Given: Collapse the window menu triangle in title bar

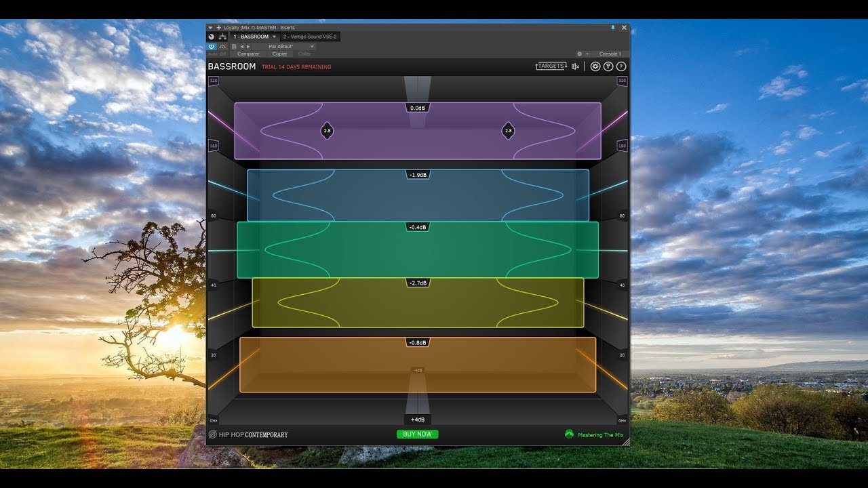Looking at the screenshot, I should (x=210, y=28).
